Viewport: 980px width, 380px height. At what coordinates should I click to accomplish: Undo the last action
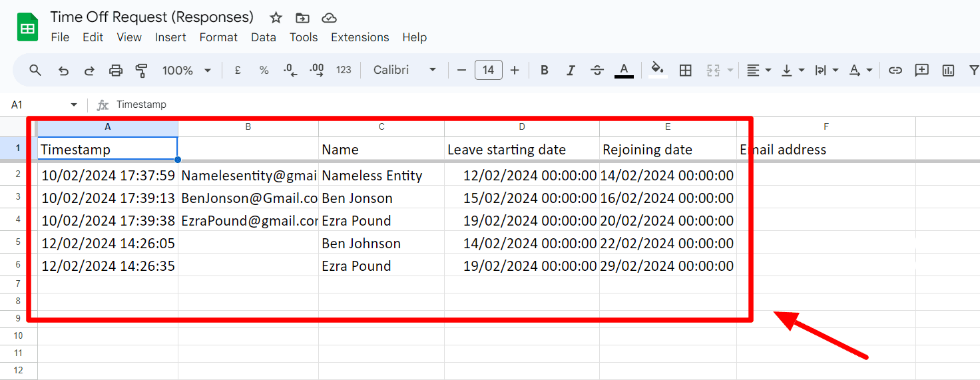64,70
